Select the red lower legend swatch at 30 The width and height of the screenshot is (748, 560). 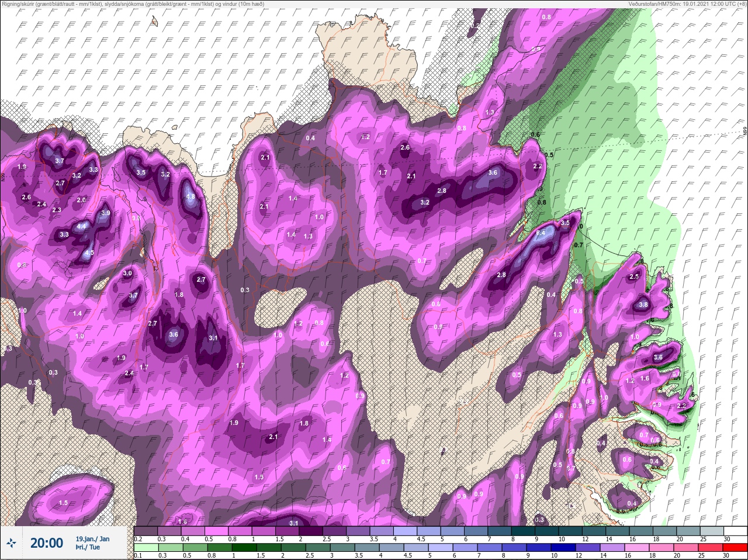pos(736,548)
